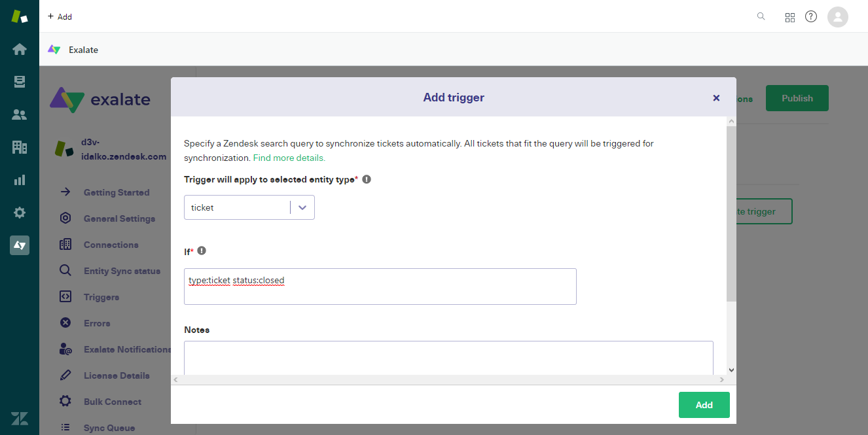Click the Errors cross circle icon
The height and width of the screenshot is (435, 868).
click(x=65, y=323)
